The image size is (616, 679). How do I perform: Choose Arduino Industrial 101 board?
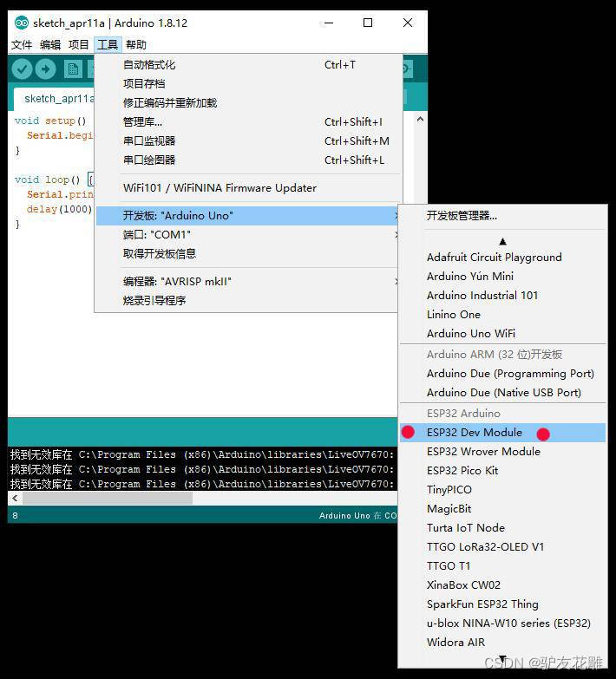point(502,296)
